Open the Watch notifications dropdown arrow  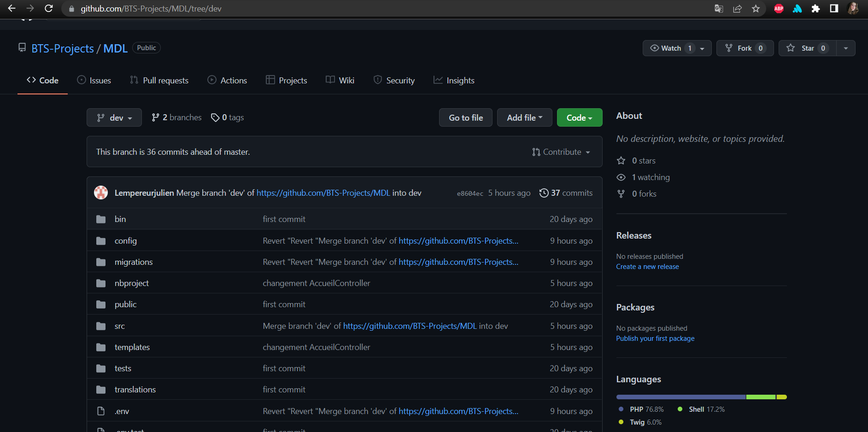tap(703, 48)
